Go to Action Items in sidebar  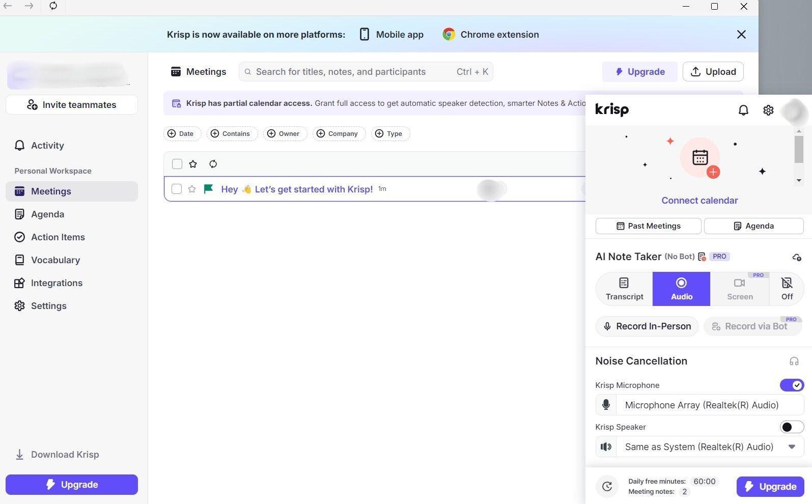coord(72,237)
